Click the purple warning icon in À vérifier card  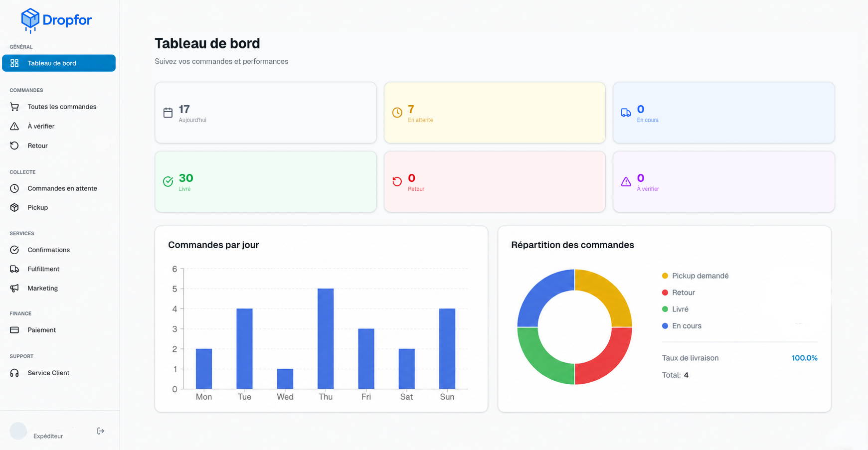(626, 181)
